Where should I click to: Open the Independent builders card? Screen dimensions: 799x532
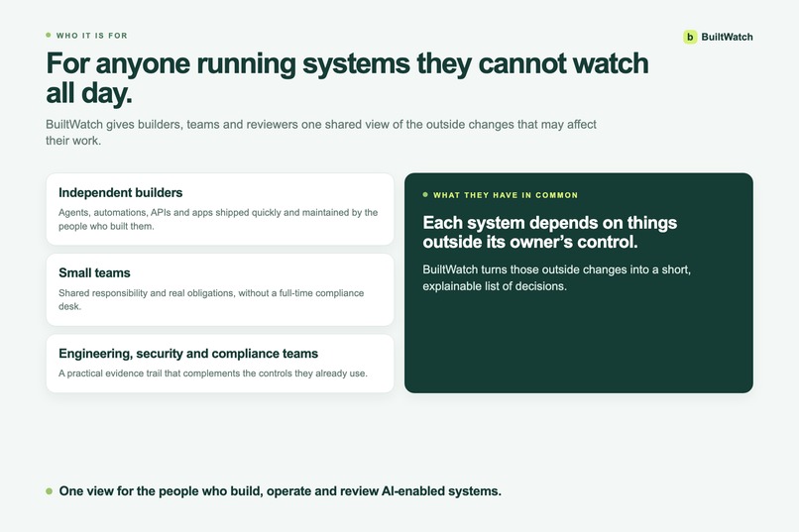pyautogui.click(x=220, y=209)
